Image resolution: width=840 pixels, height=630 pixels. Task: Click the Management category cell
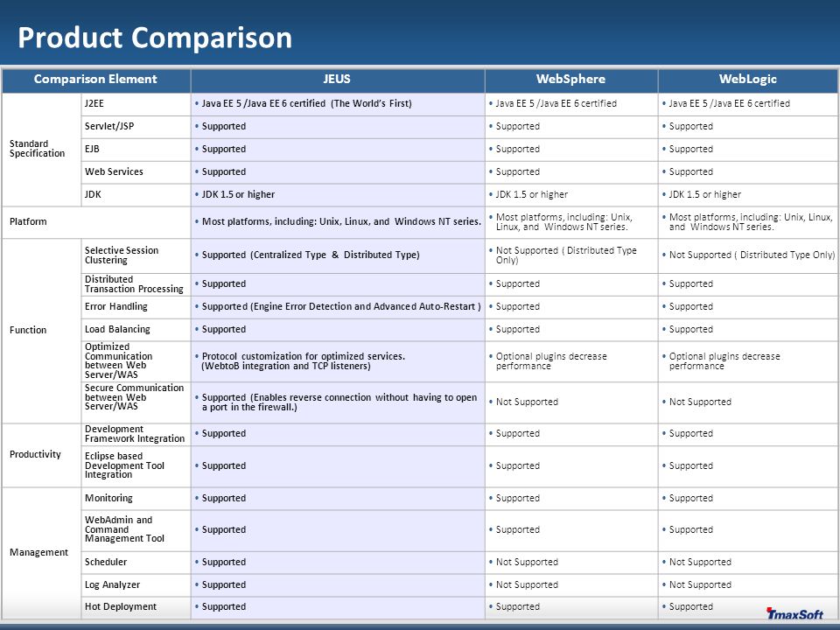click(x=41, y=553)
